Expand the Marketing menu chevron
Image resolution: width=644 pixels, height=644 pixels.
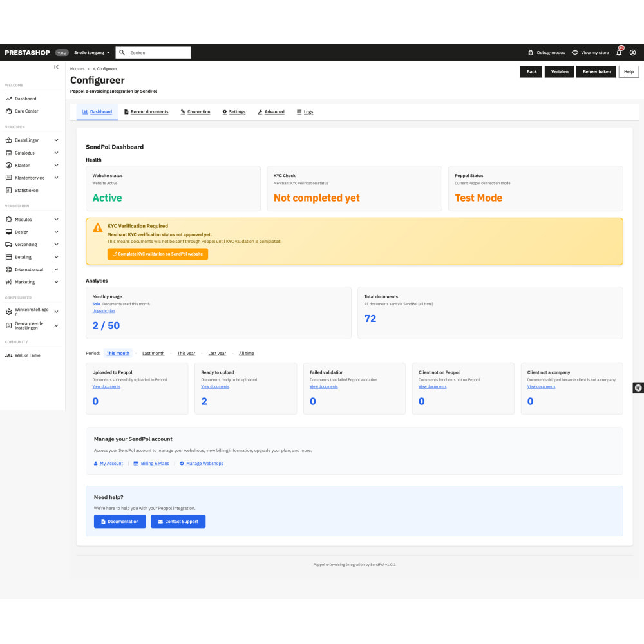(x=56, y=282)
